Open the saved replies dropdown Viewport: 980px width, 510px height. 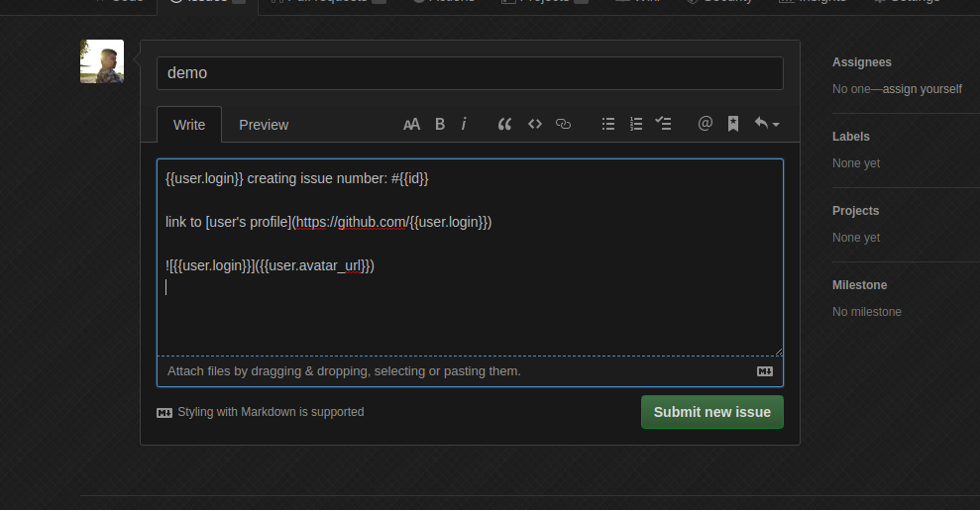tap(766, 124)
